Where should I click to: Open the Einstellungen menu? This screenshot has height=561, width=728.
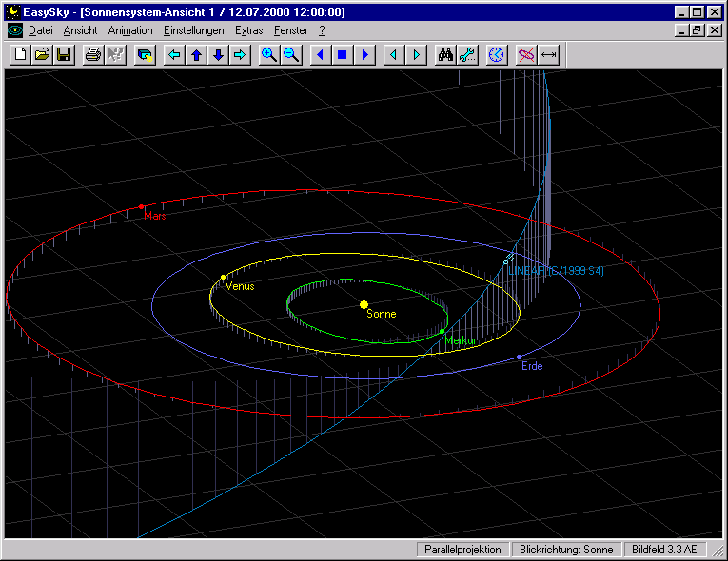[x=194, y=30]
